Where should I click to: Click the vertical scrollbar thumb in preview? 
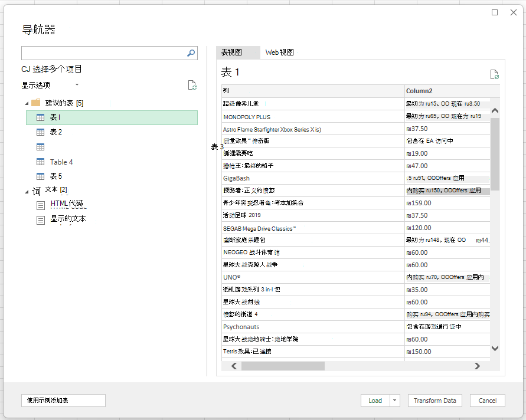pyautogui.click(x=495, y=154)
